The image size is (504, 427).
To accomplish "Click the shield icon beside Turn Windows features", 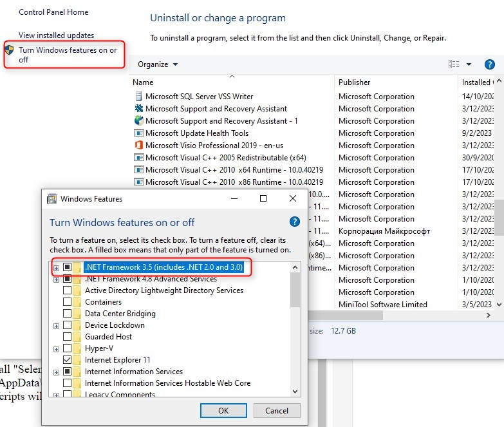I will [x=9, y=50].
